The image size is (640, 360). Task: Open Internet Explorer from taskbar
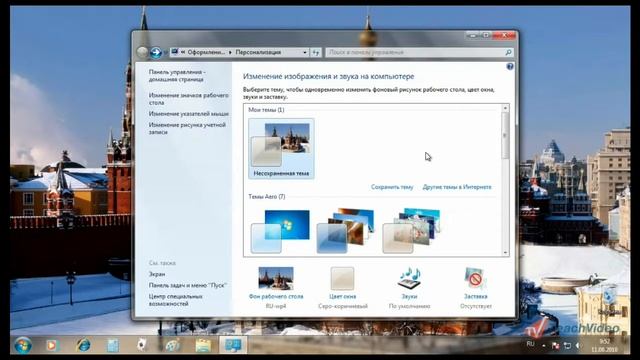[x=83, y=345]
